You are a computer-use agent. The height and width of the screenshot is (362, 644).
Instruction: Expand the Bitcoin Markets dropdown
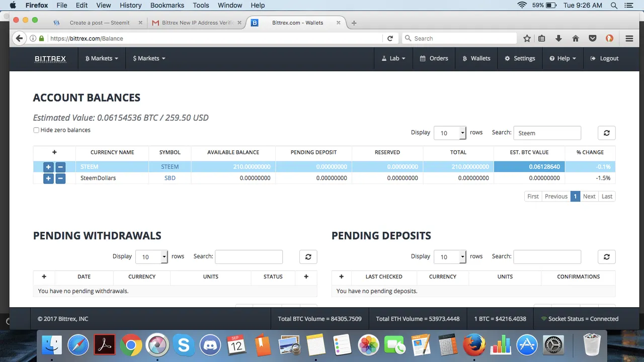(x=102, y=58)
